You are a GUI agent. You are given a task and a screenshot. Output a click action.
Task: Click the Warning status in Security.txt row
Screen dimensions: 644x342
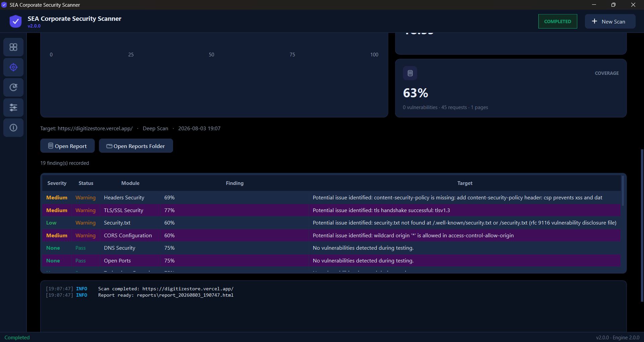pyautogui.click(x=86, y=223)
